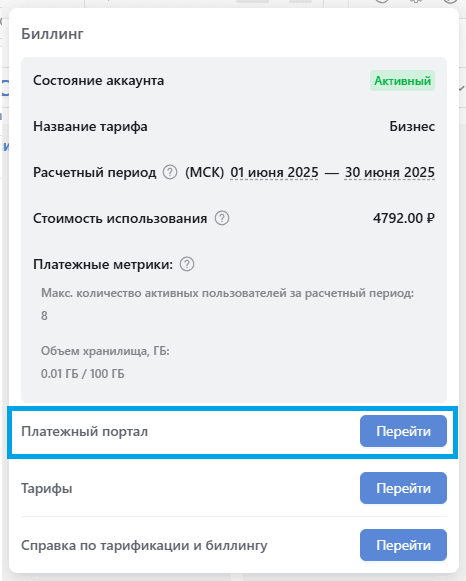Click the 4792.00 ₽ cost value

click(x=404, y=218)
